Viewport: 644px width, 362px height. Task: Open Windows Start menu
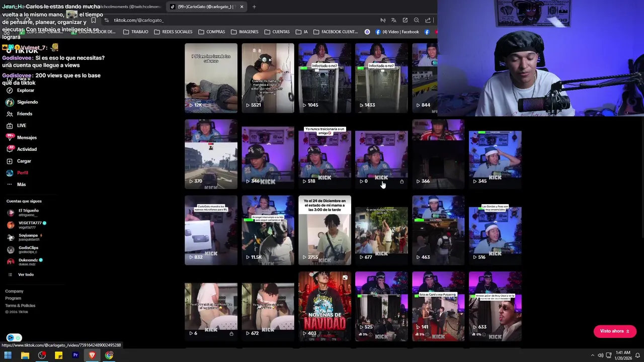(x=8, y=355)
